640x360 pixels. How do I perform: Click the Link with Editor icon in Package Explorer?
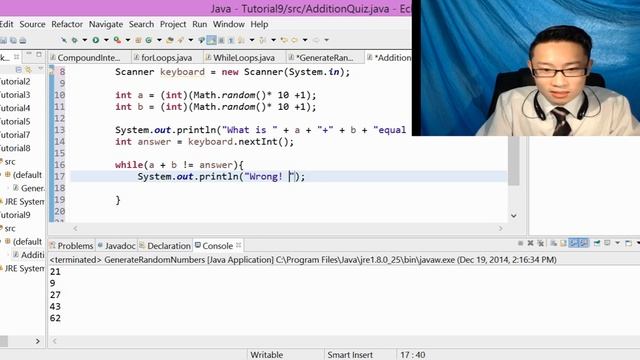pyautogui.click(x=28, y=69)
